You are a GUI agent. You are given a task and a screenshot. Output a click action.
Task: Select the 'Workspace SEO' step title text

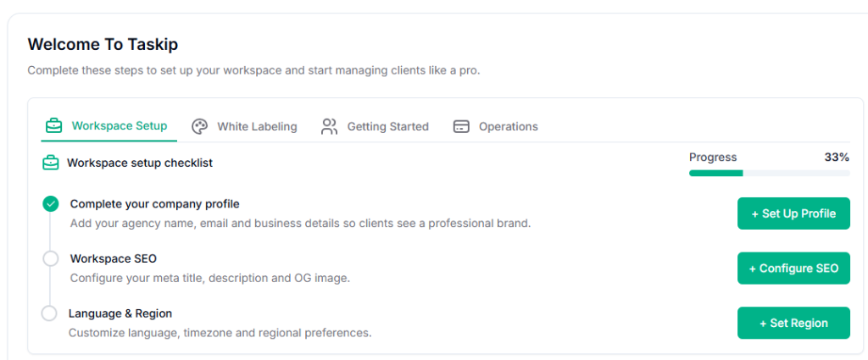pyautogui.click(x=113, y=258)
